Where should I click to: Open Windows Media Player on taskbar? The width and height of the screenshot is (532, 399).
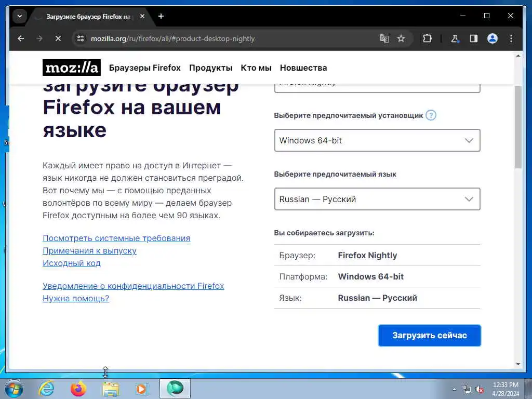(142, 389)
